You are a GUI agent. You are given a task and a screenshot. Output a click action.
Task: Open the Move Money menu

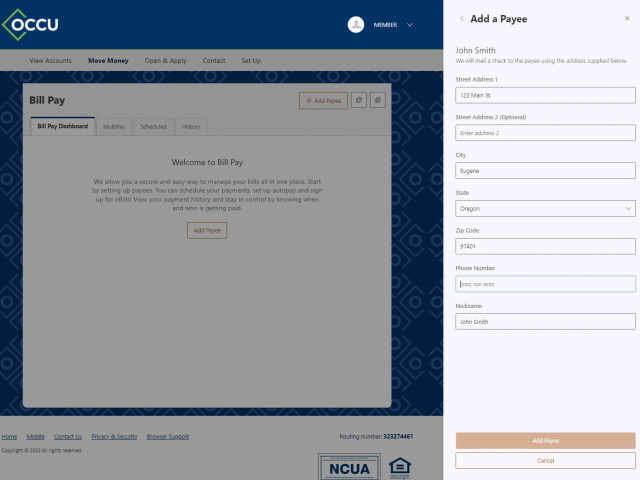pyautogui.click(x=108, y=61)
